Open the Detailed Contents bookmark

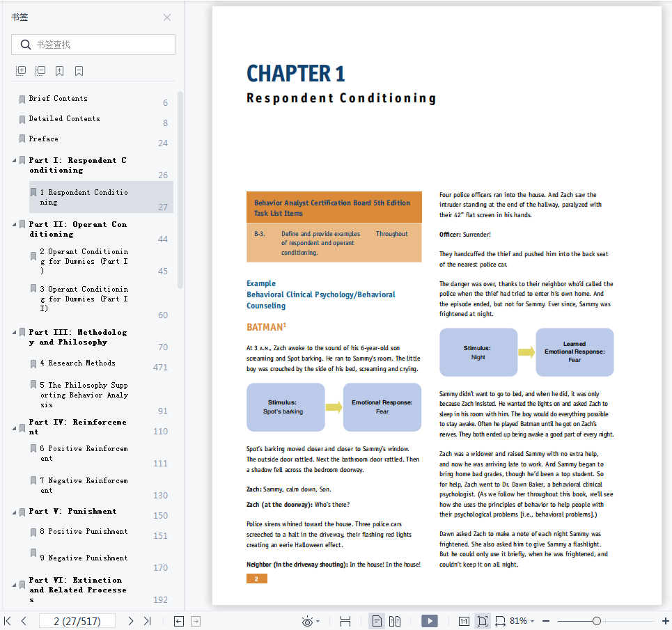coord(65,118)
